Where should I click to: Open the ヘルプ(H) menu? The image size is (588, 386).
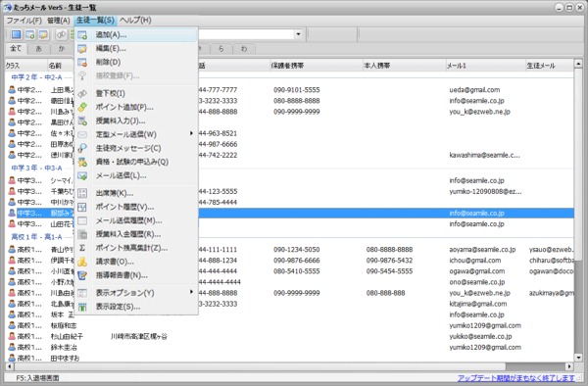(135, 21)
